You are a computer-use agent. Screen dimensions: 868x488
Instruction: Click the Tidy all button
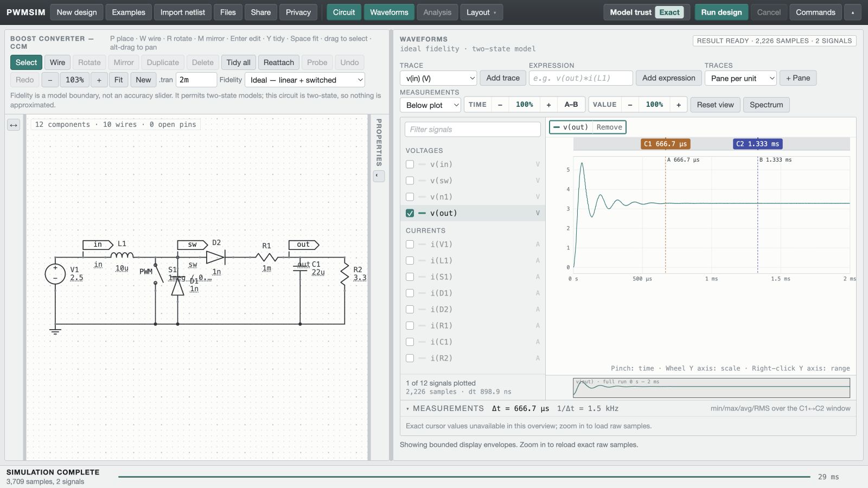point(238,62)
